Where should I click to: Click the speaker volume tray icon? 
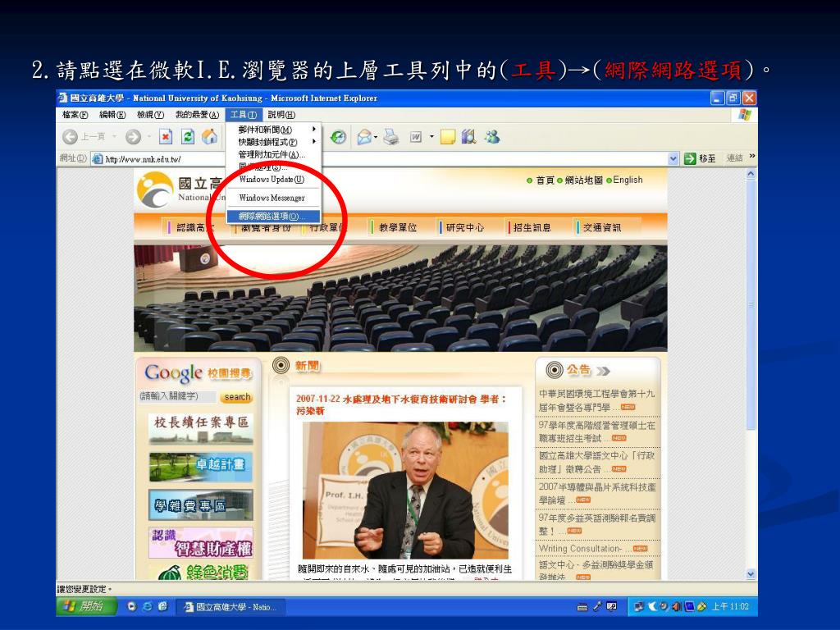point(676,606)
